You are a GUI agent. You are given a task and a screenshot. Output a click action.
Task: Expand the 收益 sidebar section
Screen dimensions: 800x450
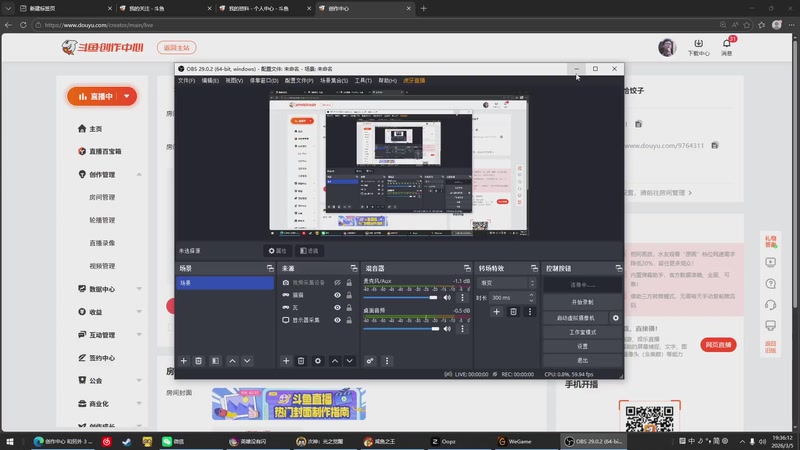coord(139,312)
